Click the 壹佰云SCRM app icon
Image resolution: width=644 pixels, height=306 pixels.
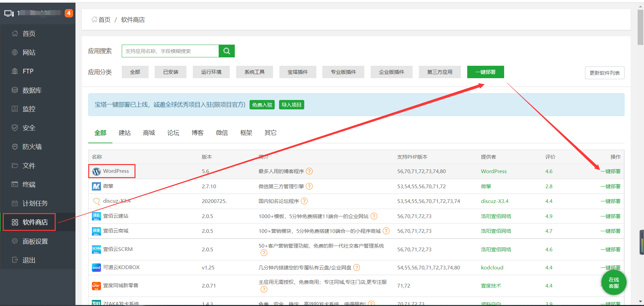coord(97,249)
